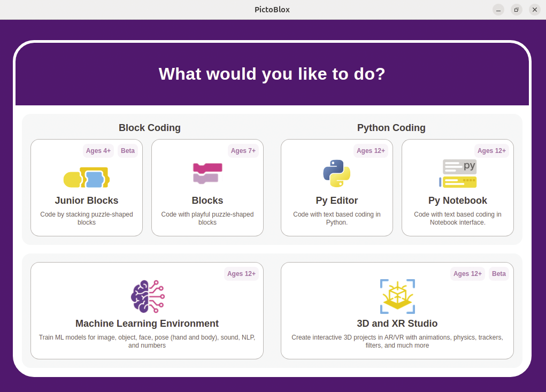Click the Ages 12+ badge on Py Notebook

tap(491, 151)
